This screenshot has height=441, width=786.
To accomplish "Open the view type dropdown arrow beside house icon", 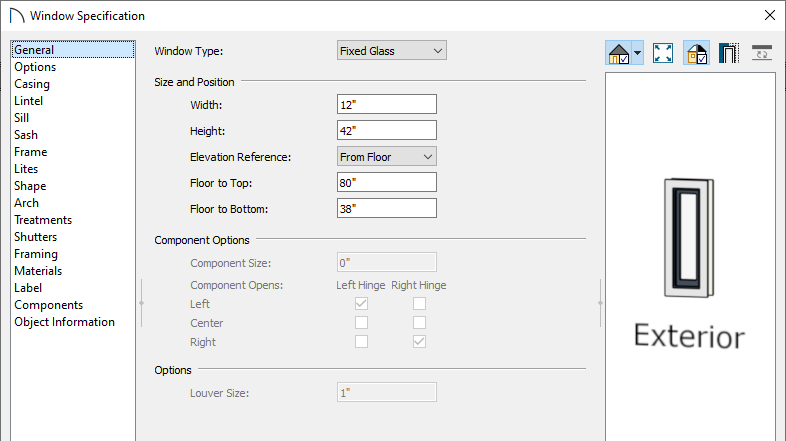I will (637, 53).
